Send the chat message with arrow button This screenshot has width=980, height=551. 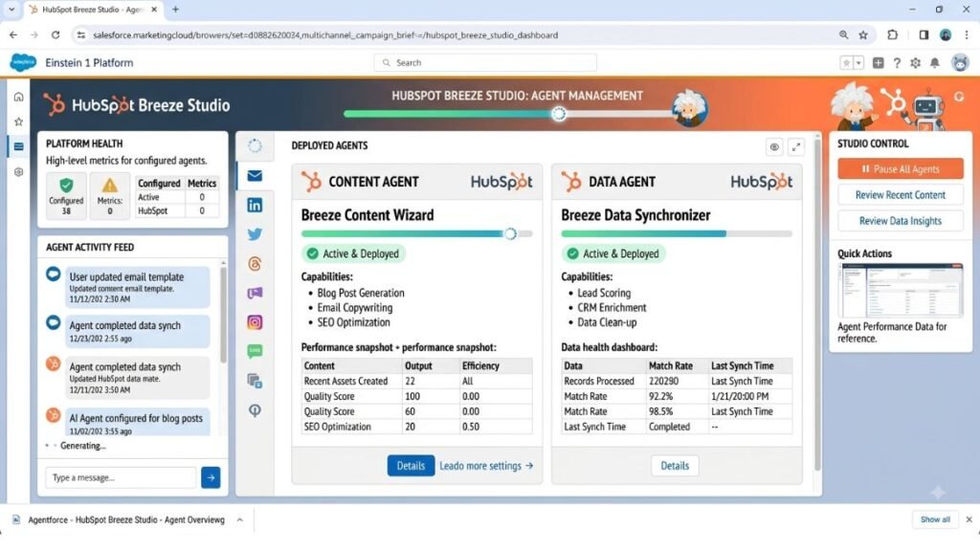click(211, 477)
